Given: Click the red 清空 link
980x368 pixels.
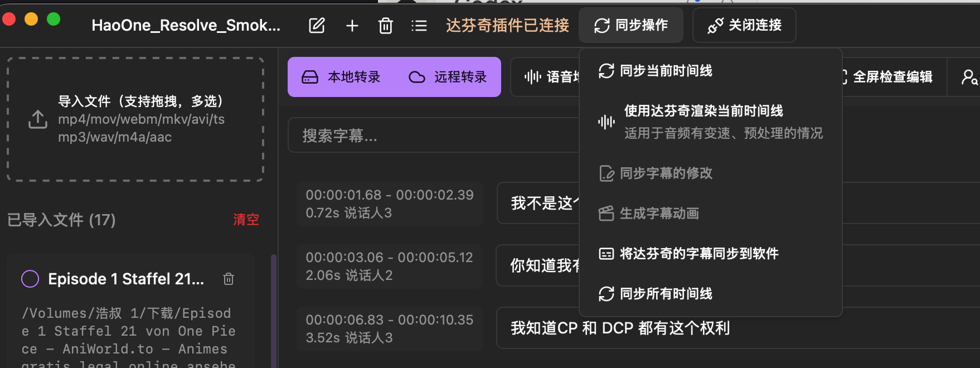Looking at the screenshot, I should (246, 220).
